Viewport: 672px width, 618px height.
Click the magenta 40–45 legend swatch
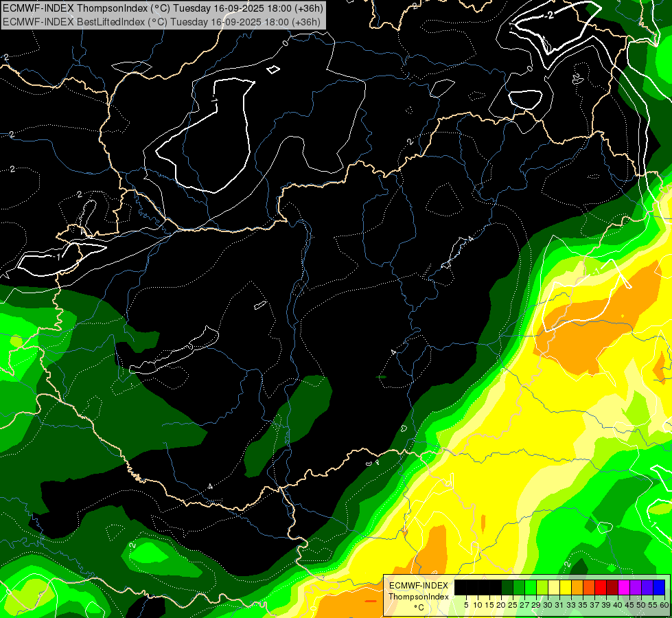[624, 587]
